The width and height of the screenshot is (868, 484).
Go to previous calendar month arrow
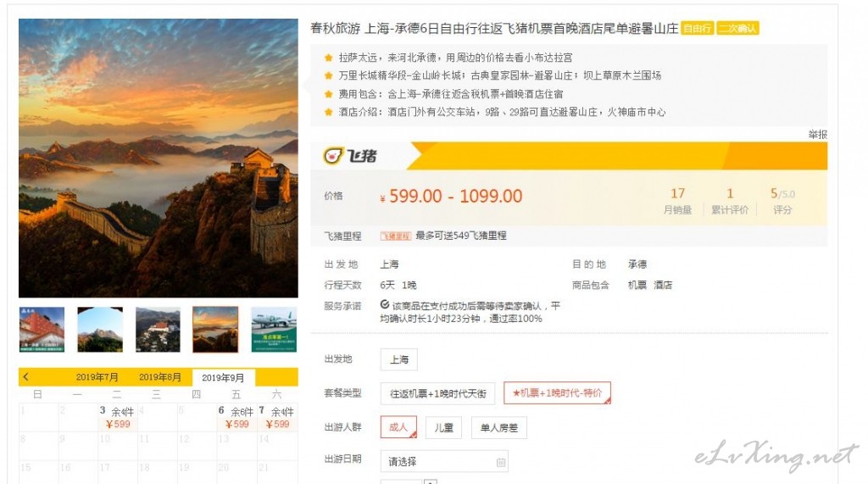[x=26, y=377]
